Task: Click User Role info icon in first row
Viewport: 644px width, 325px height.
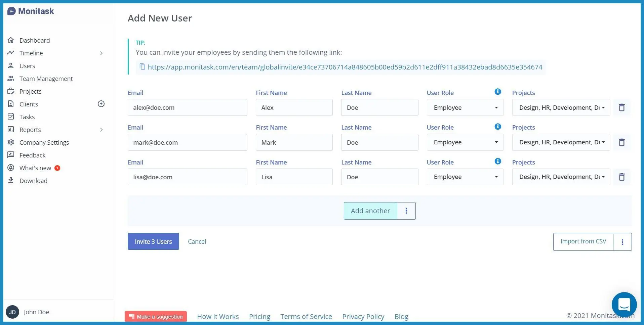Action: 497,92
